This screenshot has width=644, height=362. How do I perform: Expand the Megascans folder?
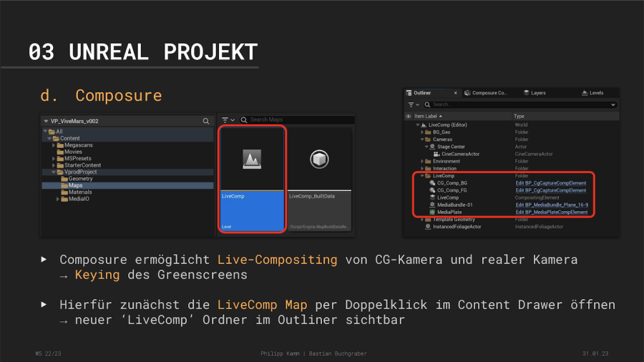(54, 145)
